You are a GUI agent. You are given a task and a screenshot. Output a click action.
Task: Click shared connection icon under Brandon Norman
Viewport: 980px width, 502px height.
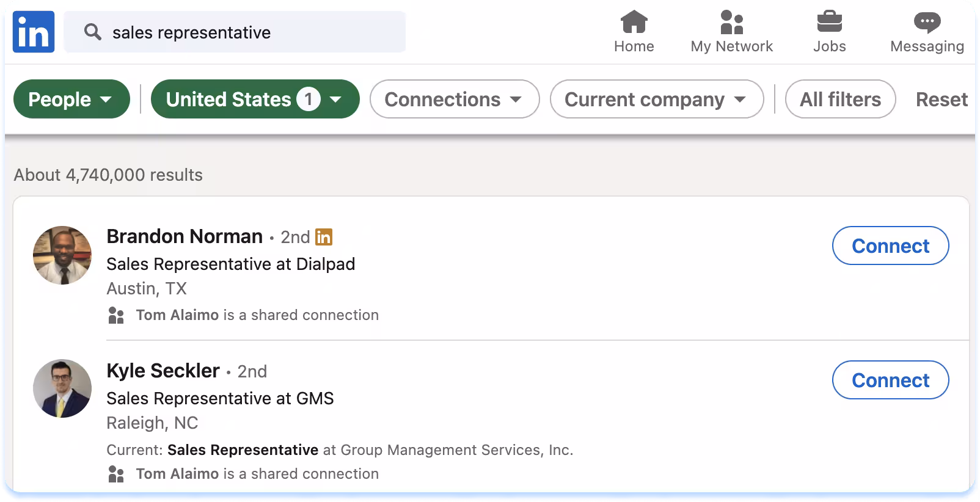click(115, 315)
